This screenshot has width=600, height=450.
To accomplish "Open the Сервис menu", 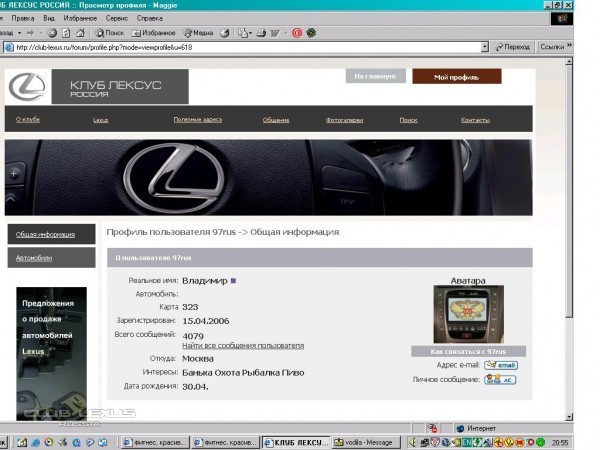I will point(116,18).
